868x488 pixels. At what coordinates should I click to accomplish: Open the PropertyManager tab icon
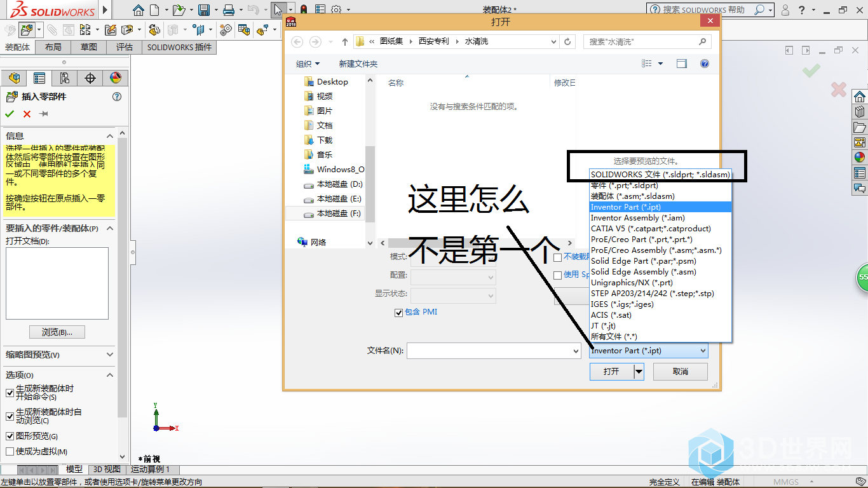pos(39,78)
